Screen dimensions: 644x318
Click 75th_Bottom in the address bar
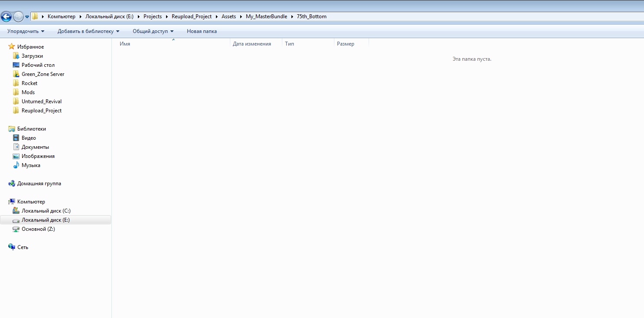pyautogui.click(x=311, y=16)
